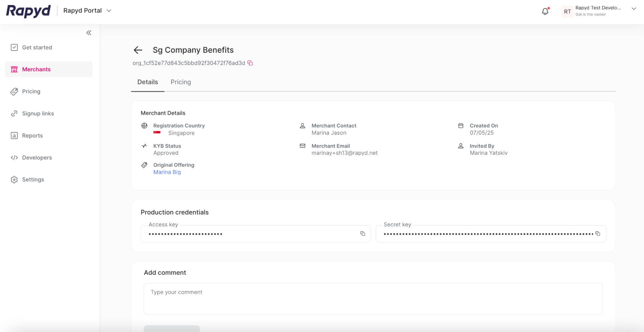Click the Invited By person icon
Image resolution: width=644 pixels, height=332 pixels.
pyautogui.click(x=461, y=146)
